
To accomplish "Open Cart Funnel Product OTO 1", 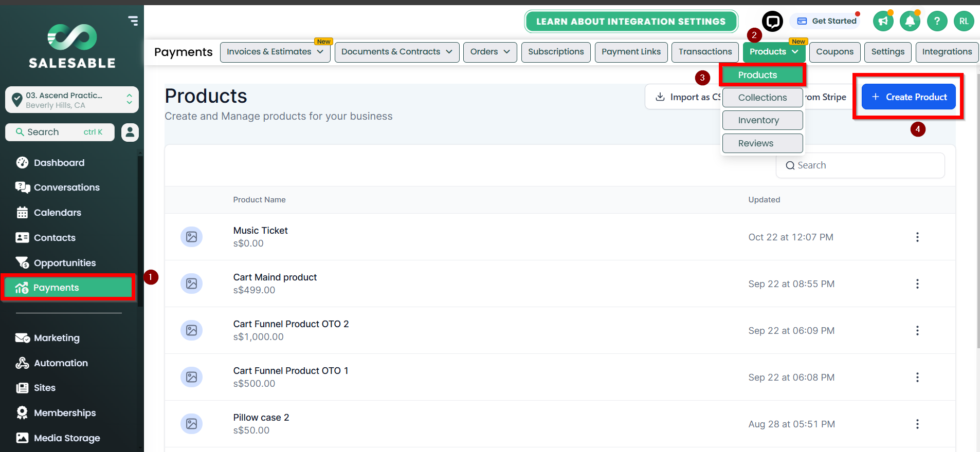I will (x=291, y=371).
